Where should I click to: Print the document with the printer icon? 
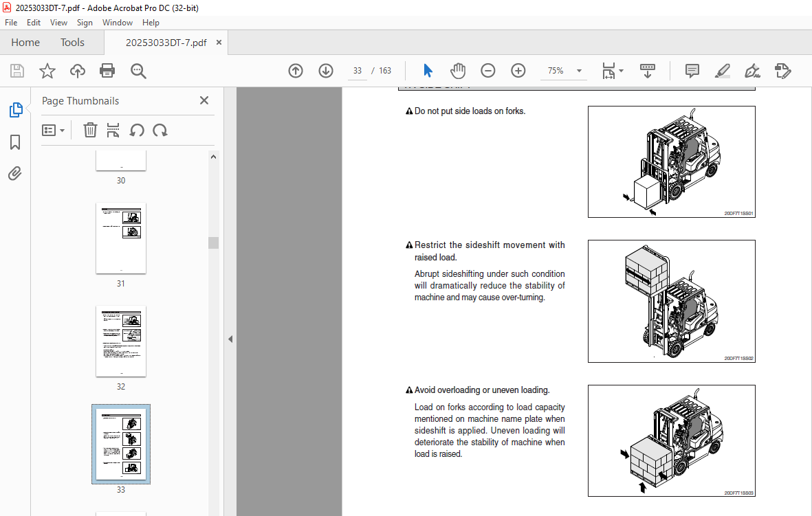pos(107,71)
